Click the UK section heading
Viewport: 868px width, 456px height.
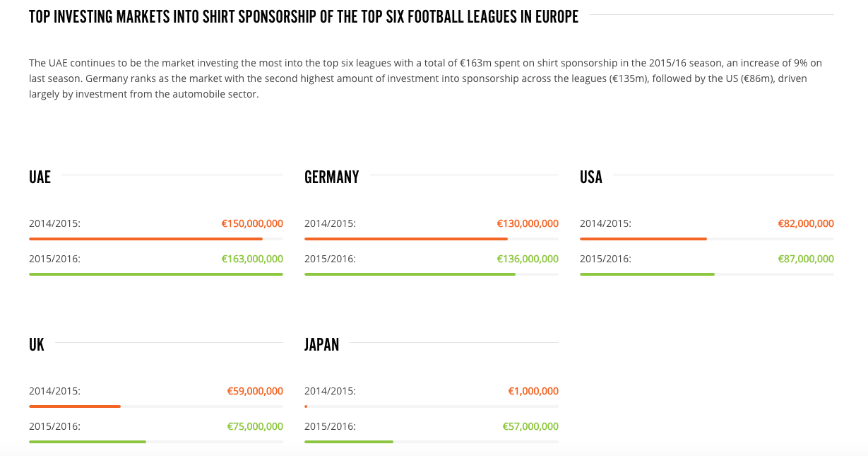click(37, 344)
